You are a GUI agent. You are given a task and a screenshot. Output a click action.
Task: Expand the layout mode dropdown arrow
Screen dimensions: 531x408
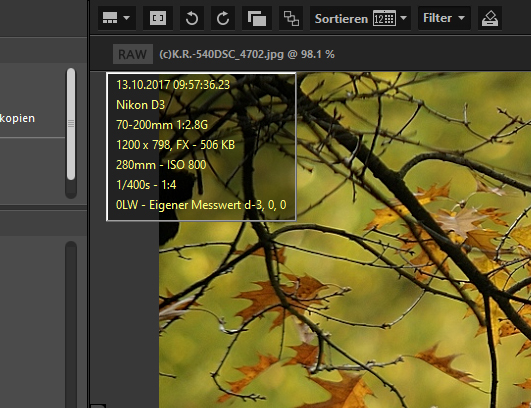(x=127, y=18)
